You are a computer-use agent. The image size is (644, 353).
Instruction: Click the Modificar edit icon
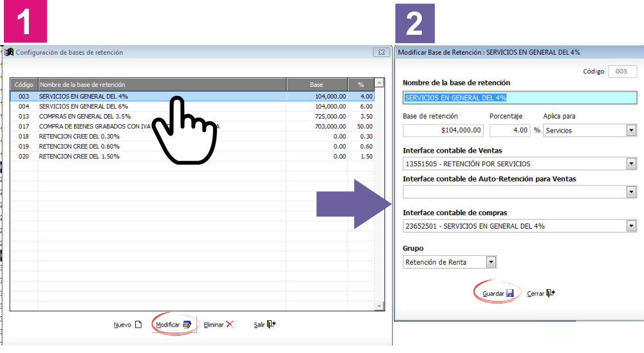pyautogui.click(x=187, y=325)
